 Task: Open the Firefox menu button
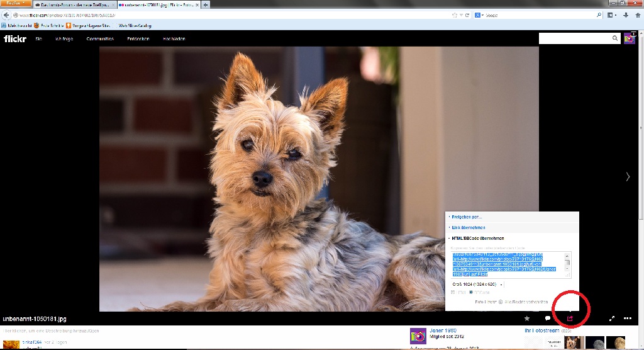tap(16, 3)
